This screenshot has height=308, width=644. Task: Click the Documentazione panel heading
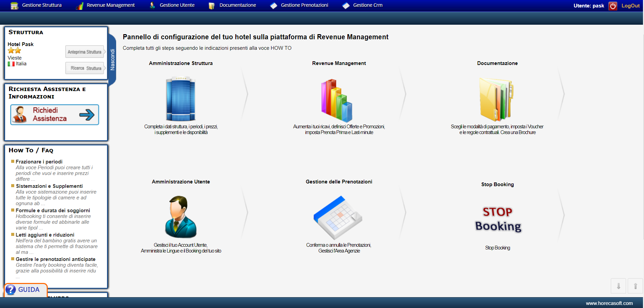click(x=497, y=63)
